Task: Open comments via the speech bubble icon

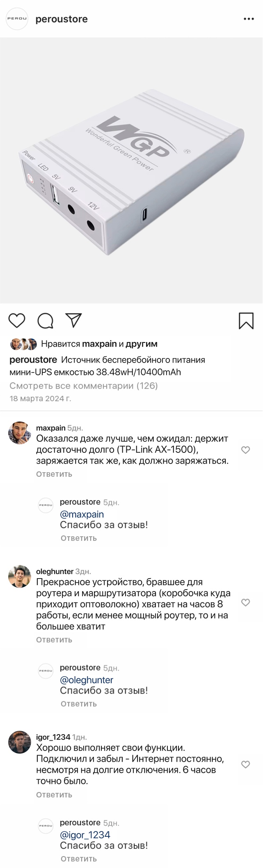Action: (x=45, y=321)
